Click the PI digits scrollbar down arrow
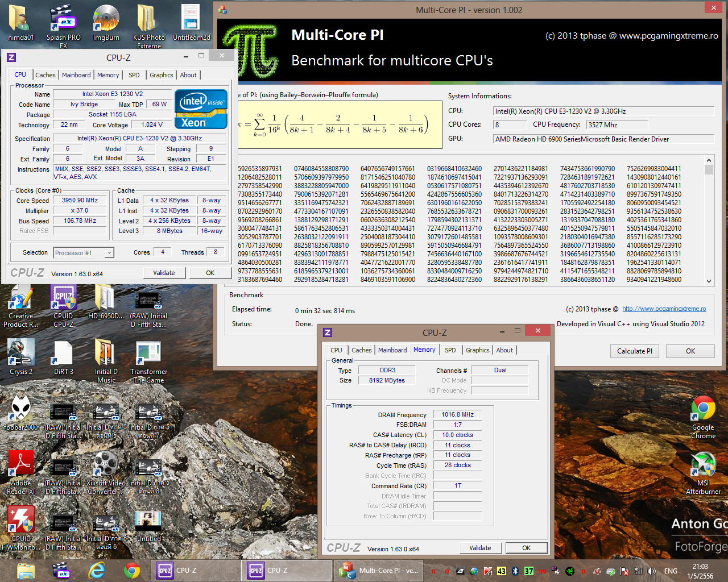Viewport: 728px width, 582px height. 709,281
